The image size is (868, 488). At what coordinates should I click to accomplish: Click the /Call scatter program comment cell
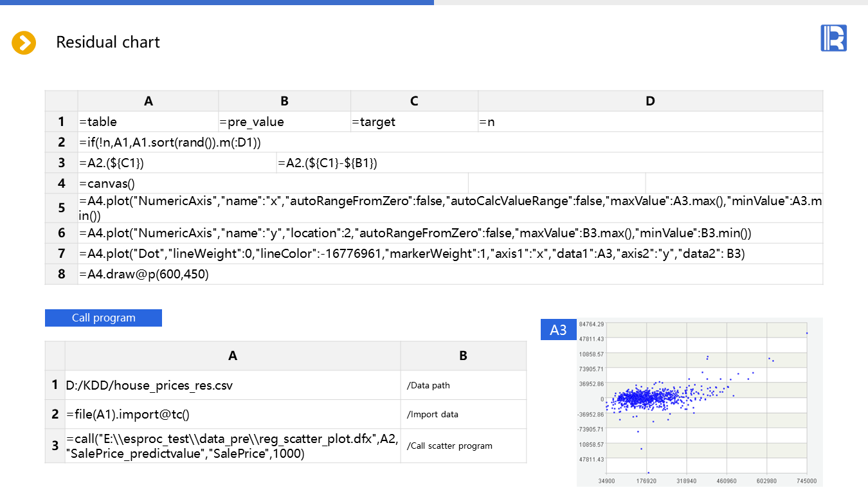[x=463, y=446]
